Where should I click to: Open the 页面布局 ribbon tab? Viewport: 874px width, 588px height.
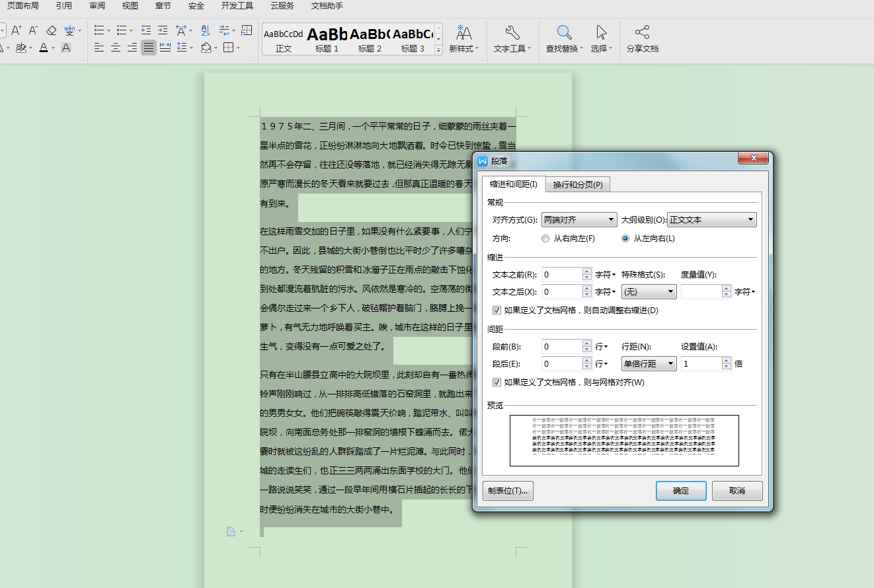[x=22, y=6]
